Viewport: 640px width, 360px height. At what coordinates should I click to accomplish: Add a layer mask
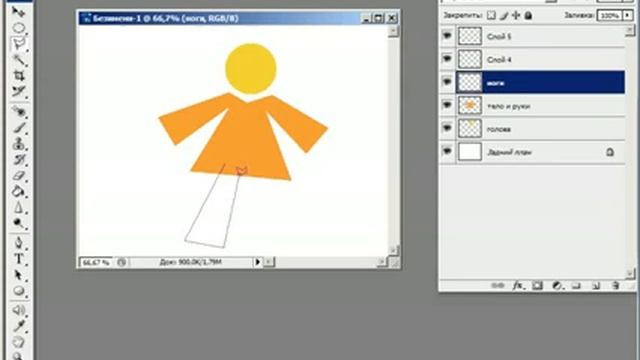[x=537, y=285]
